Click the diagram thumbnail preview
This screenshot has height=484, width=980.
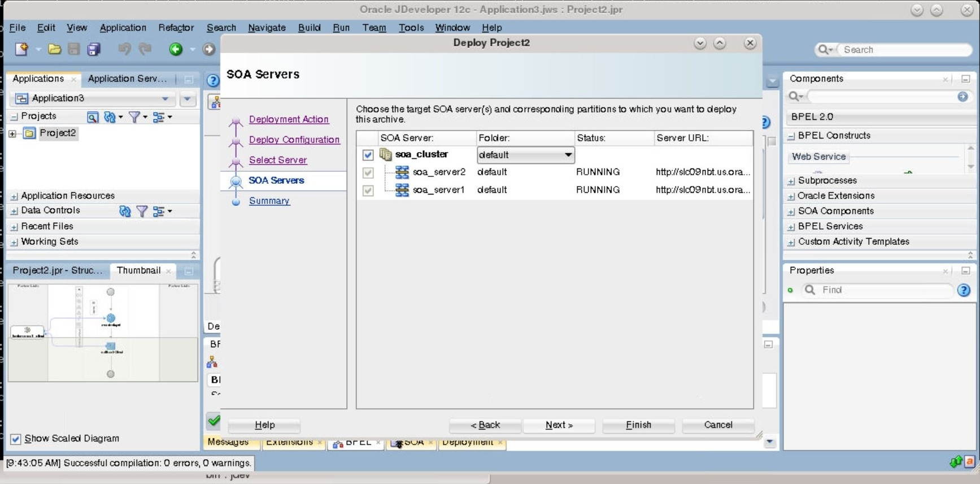coord(103,332)
